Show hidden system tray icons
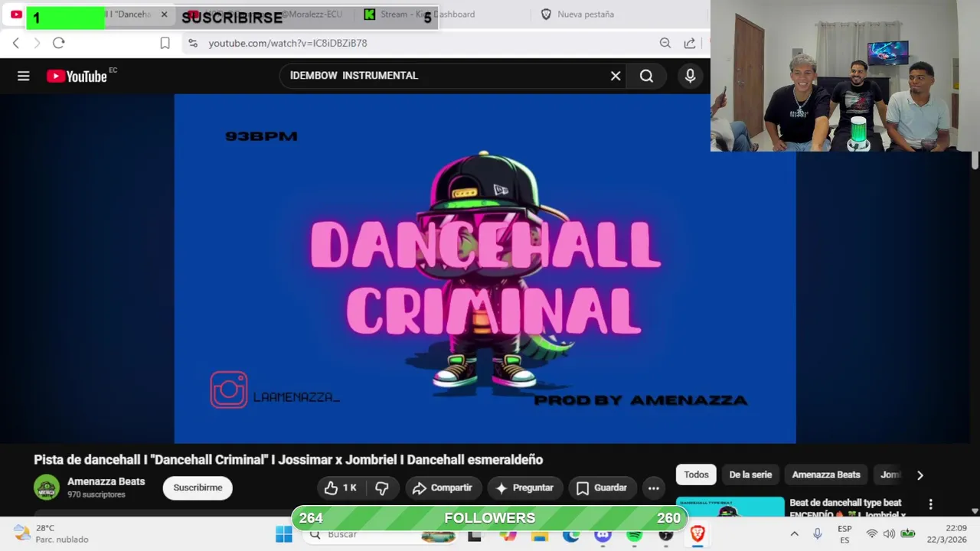This screenshot has height=551, width=980. click(x=794, y=534)
